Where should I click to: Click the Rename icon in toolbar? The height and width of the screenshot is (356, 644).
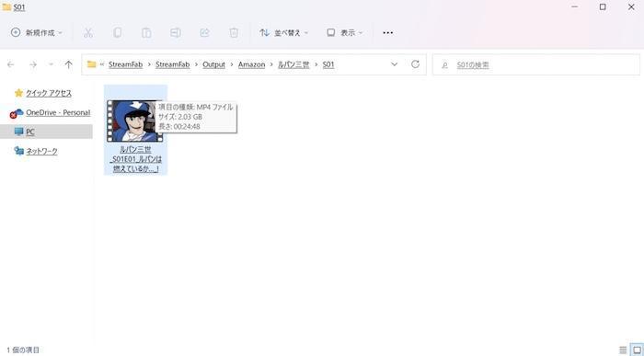[176, 32]
